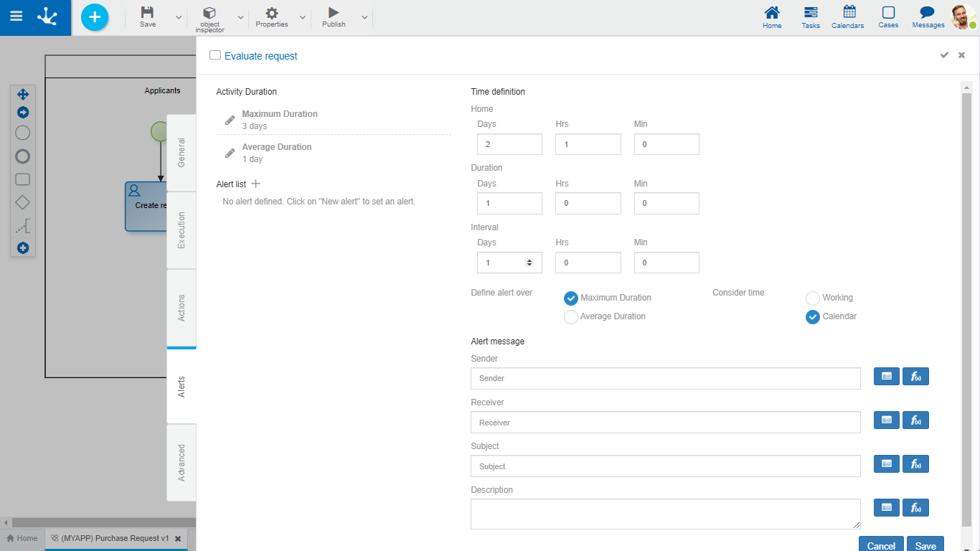The image size is (980, 551).
Task: Expand the Properties dropdown arrow
Action: tap(302, 17)
